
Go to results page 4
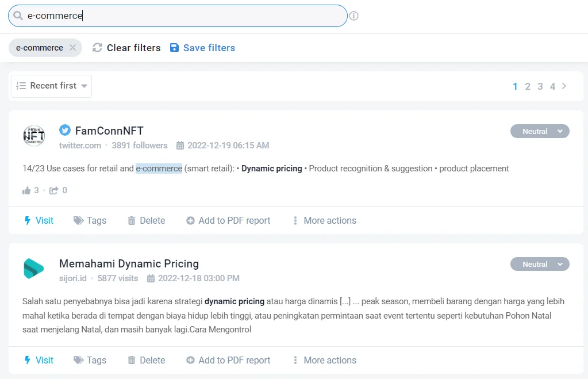click(552, 86)
